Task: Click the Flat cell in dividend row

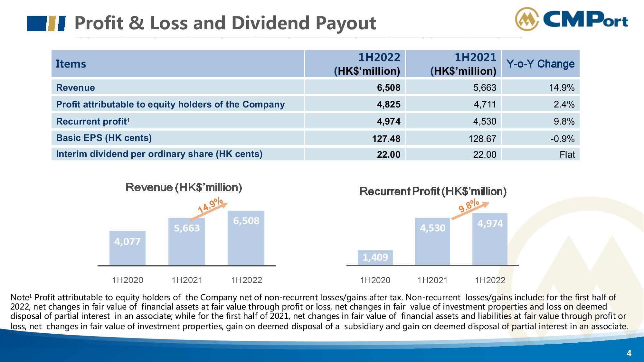Action: coord(567,154)
